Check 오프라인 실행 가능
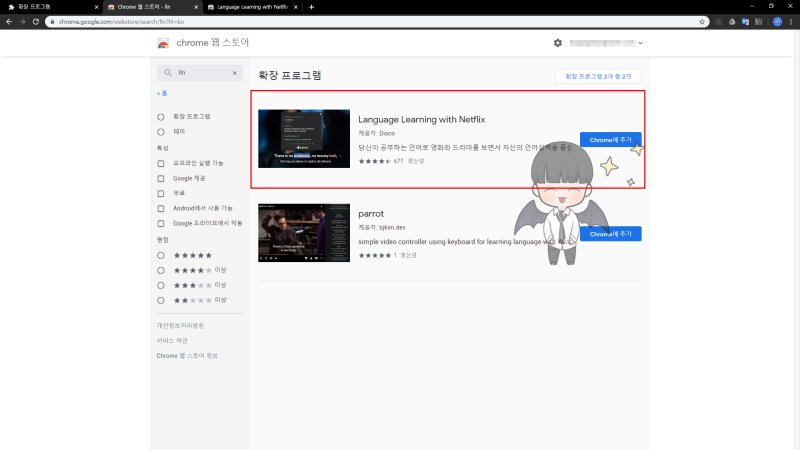 click(x=161, y=163)
